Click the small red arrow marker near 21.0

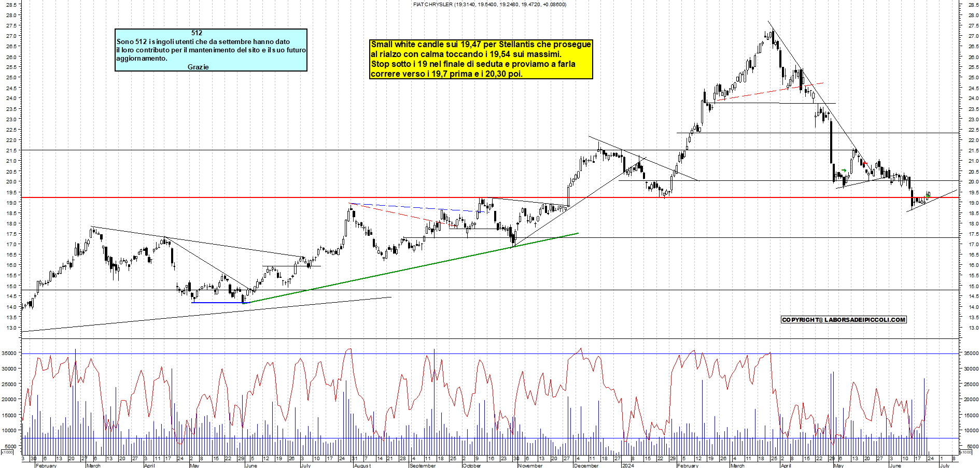tap(864, 163)
